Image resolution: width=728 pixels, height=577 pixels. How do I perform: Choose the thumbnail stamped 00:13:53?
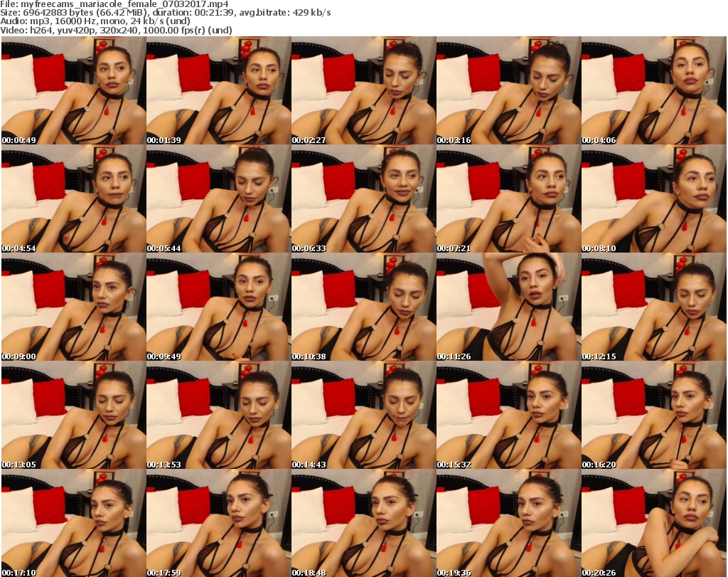[219, 415]
